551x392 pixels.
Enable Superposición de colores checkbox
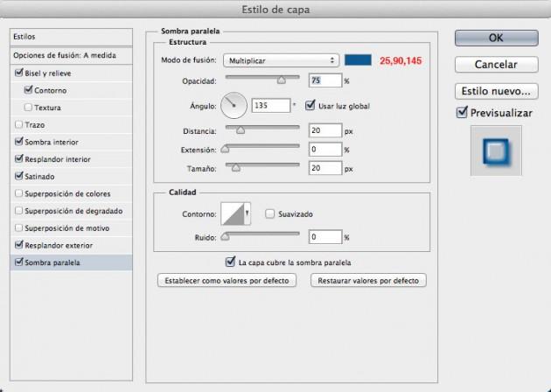19,193
